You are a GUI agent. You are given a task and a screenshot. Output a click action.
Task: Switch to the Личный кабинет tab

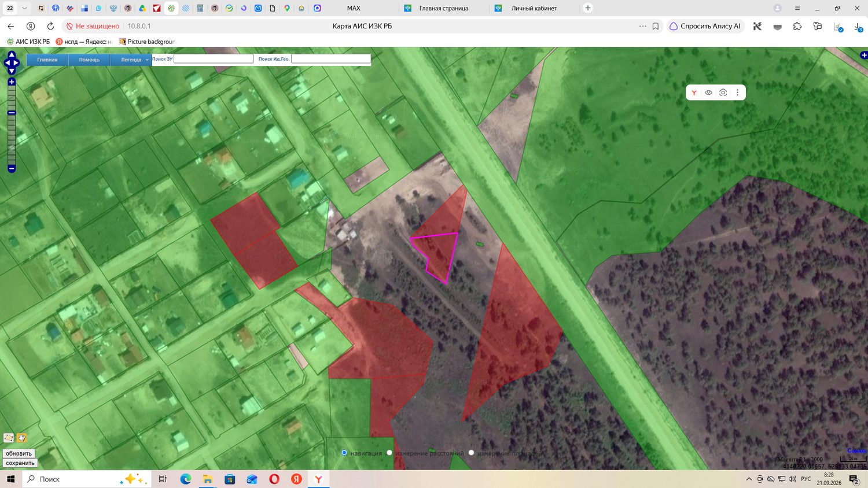[x=534, y=8]
